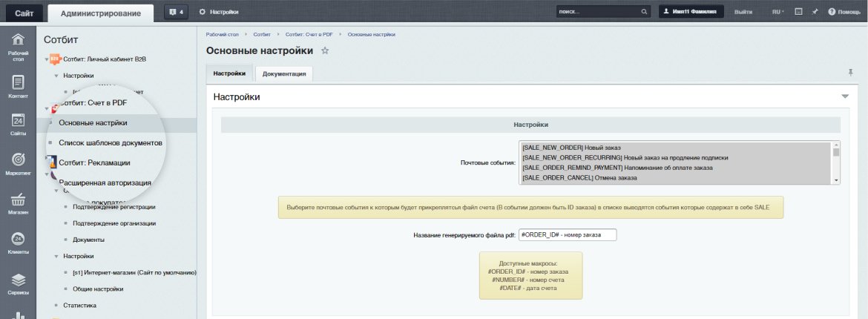
Task: Select [SALE_ORDER_CANCEL] Отмена заказа event
Action: (676, 178)
